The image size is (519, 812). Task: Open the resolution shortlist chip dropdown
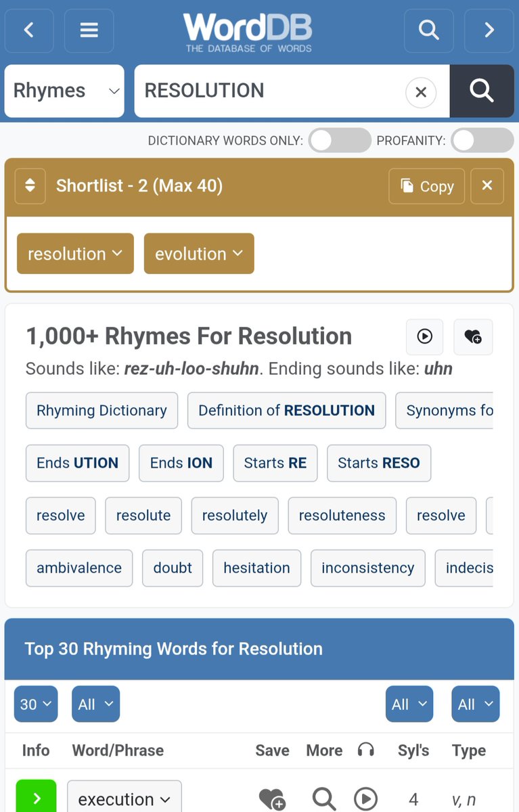(x=75, y=254)
